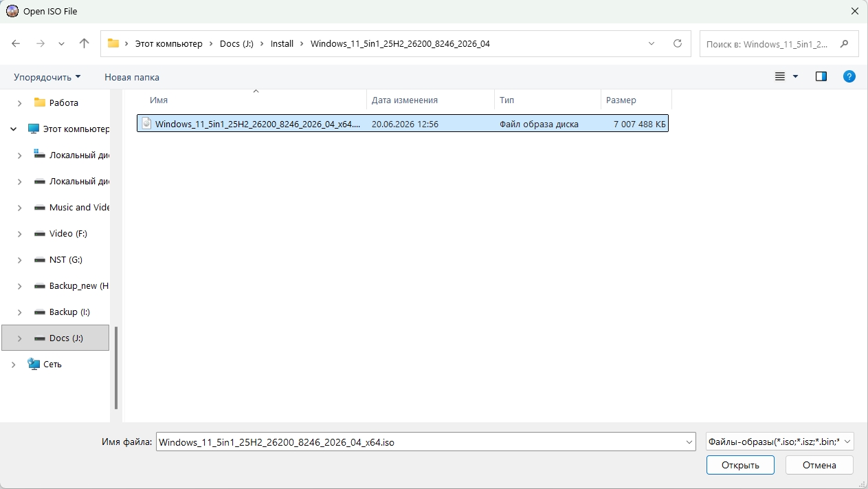Go back using the left arrow button
868x489 pixels.
pos(16,43)
